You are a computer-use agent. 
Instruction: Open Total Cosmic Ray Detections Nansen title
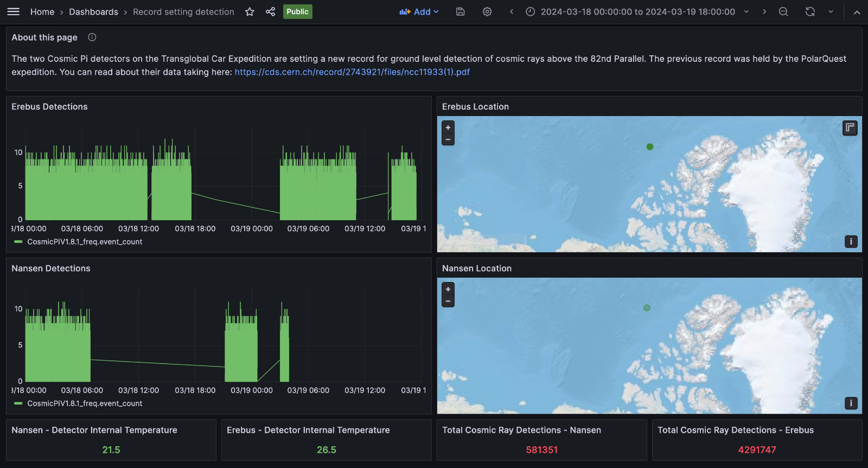pyautogui.click(x=521, y=430)
